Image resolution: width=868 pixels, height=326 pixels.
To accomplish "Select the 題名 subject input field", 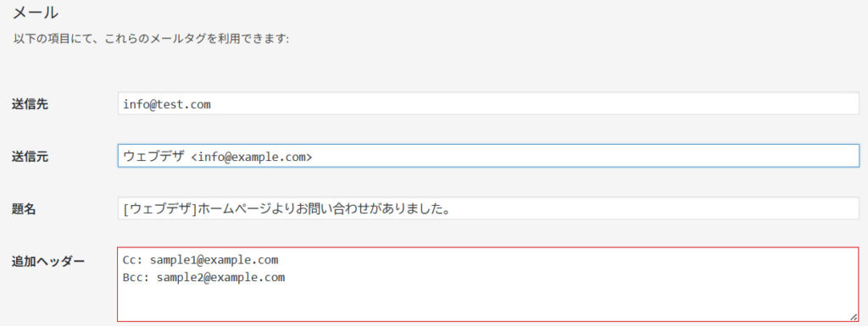I will 488,209.
